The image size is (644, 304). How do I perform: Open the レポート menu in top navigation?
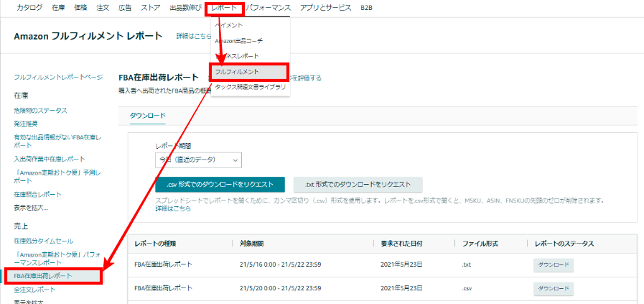223,7
